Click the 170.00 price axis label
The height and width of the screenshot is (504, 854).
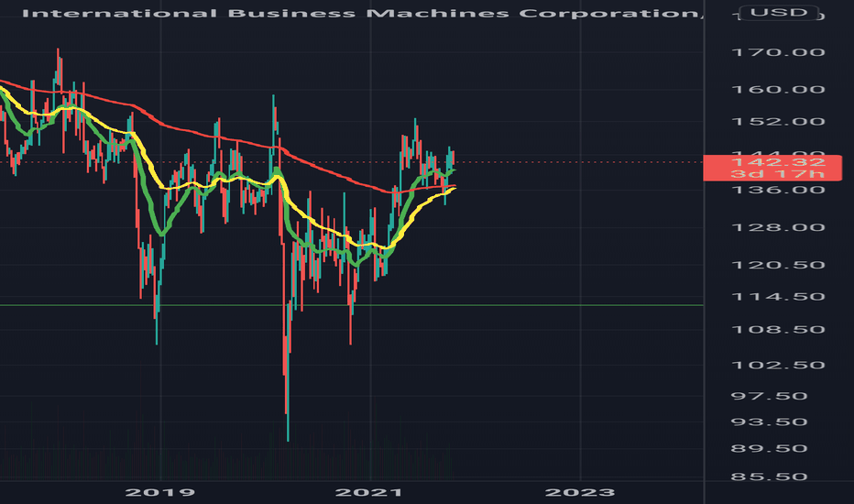coord(778,52)
